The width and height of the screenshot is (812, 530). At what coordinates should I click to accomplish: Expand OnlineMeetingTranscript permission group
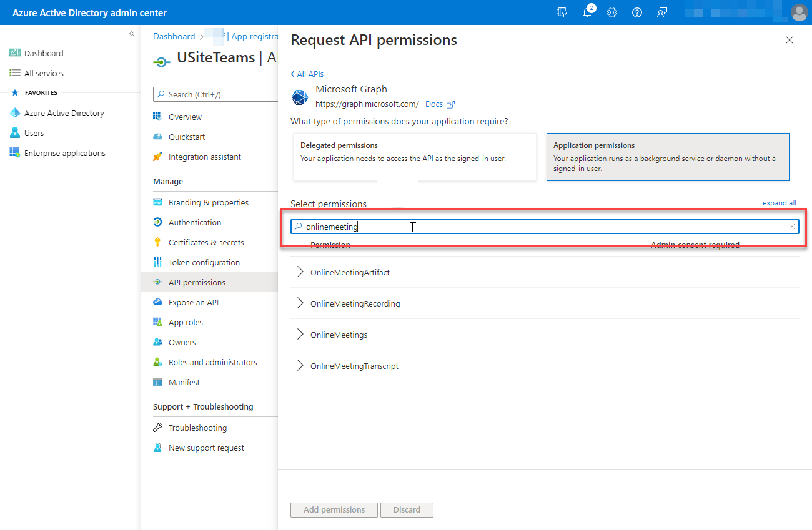point(300,366)
